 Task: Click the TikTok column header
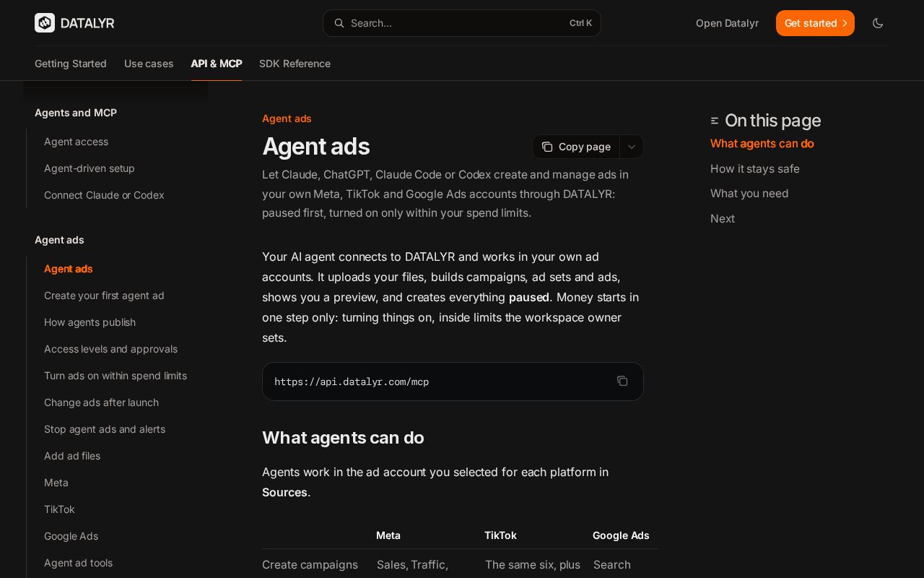(500, 535)
